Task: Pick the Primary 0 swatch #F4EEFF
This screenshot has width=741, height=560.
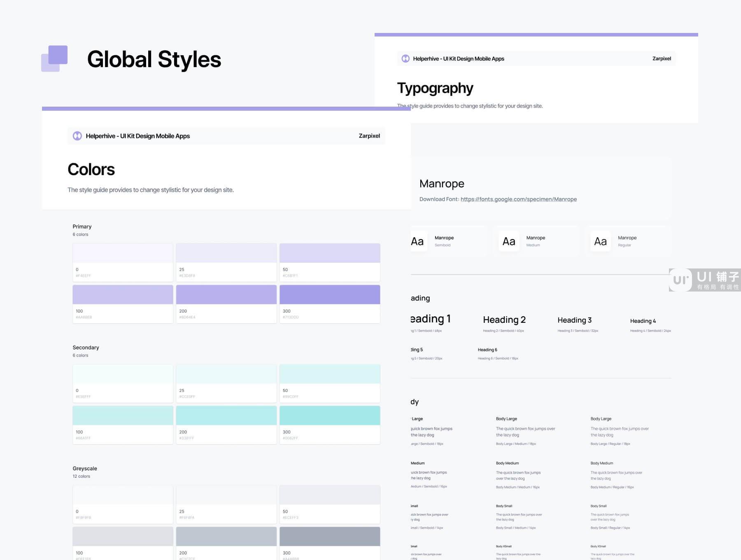Action: (123, 262)
